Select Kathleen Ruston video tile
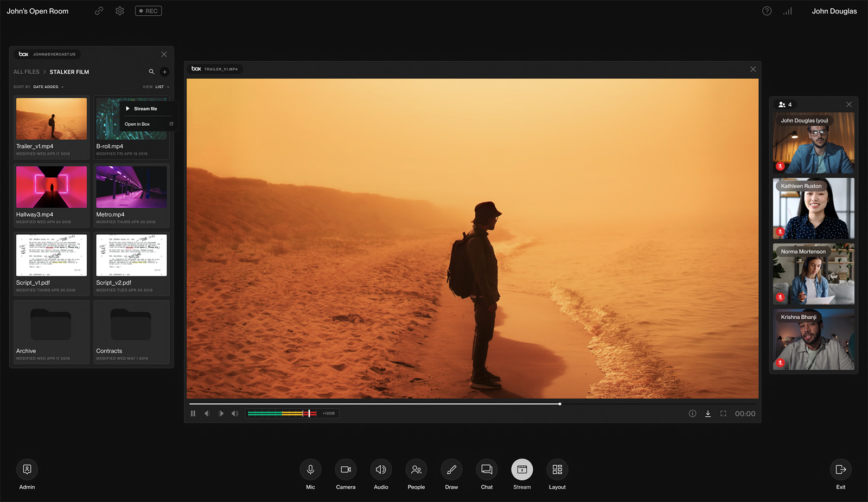 pyautogui.click(x=813, y=209)
